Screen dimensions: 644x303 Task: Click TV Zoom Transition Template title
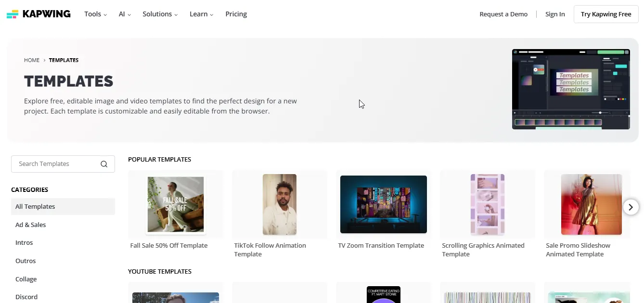click(x=381, y=245)
